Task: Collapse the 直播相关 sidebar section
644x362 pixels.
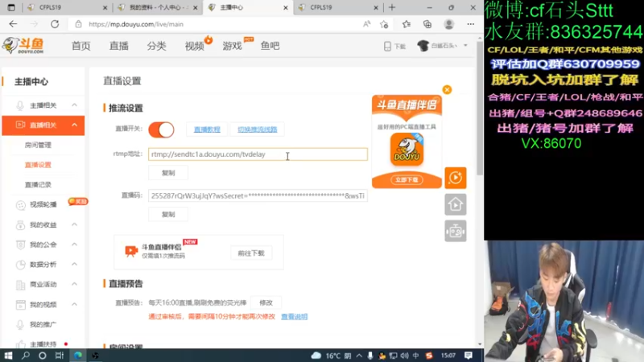Action: click(74, 125)
